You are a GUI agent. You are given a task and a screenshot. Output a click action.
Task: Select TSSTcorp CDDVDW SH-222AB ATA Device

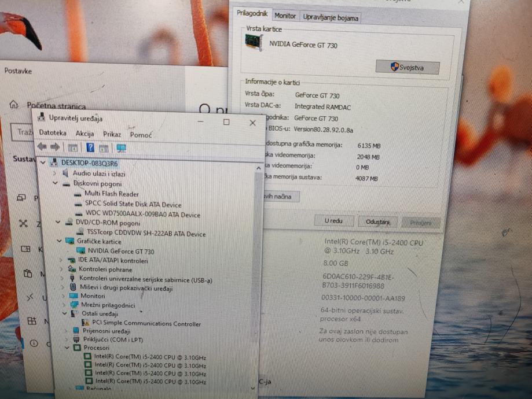point(146,233)
